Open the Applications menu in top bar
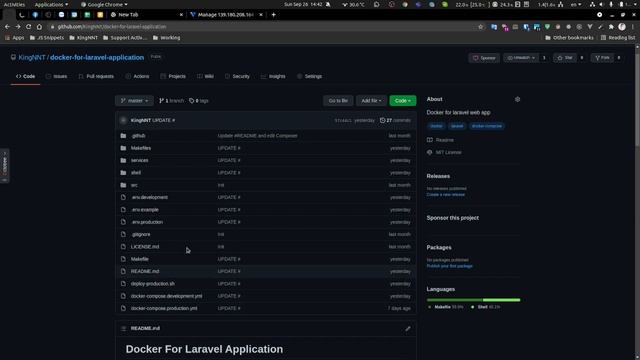Viewport: 640px width, 360px height. (51, 4)
